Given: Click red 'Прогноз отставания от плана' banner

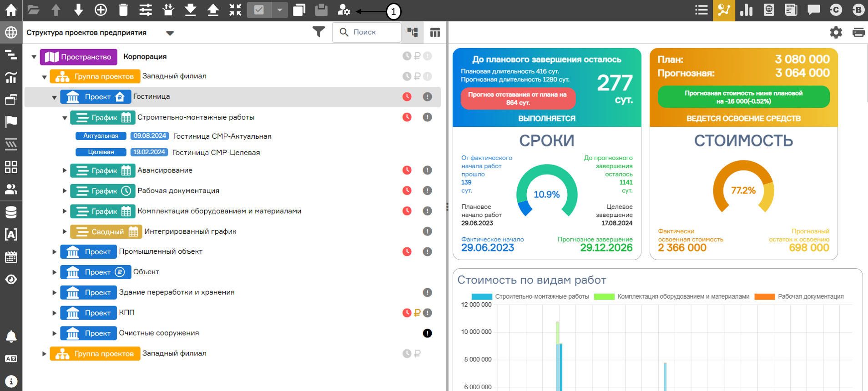Looking at the screenshot, I should coord(518,98).
